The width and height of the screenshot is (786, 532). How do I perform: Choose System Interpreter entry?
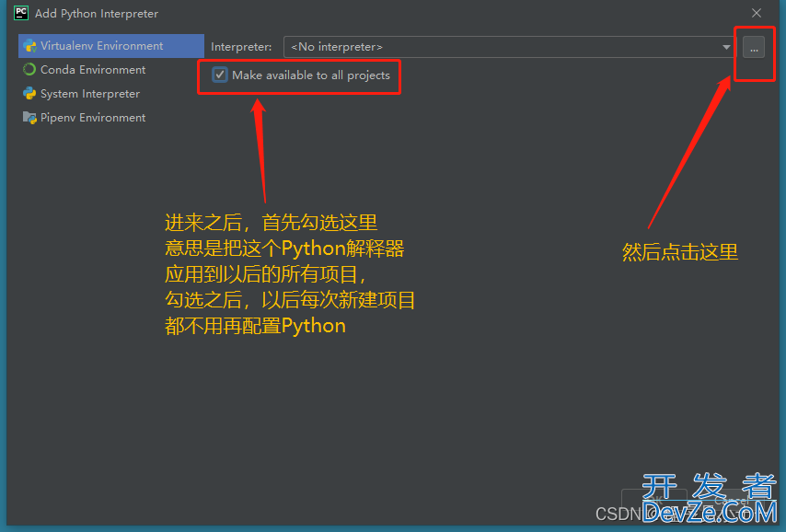[x=89, y=94]
